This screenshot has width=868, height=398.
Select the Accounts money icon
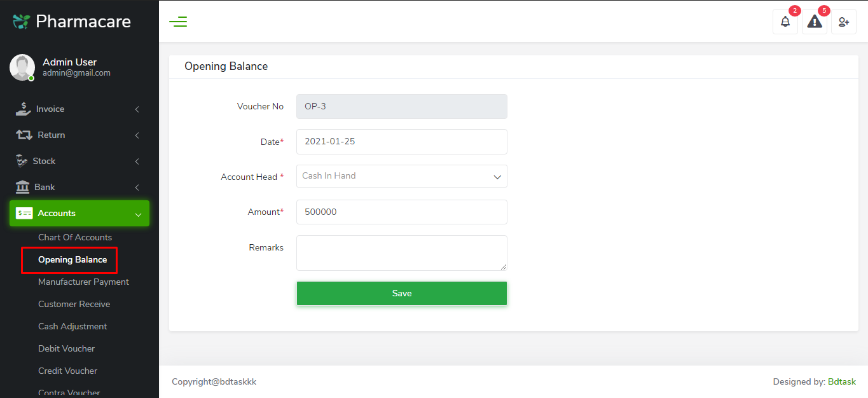pyautogui.click(x=24, y=213)
